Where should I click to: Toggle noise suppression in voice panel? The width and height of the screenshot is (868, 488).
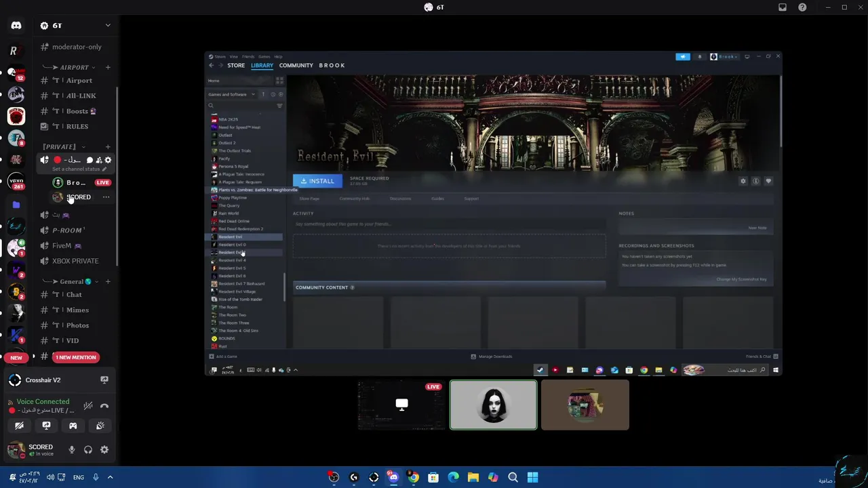[x=88, y=406]
